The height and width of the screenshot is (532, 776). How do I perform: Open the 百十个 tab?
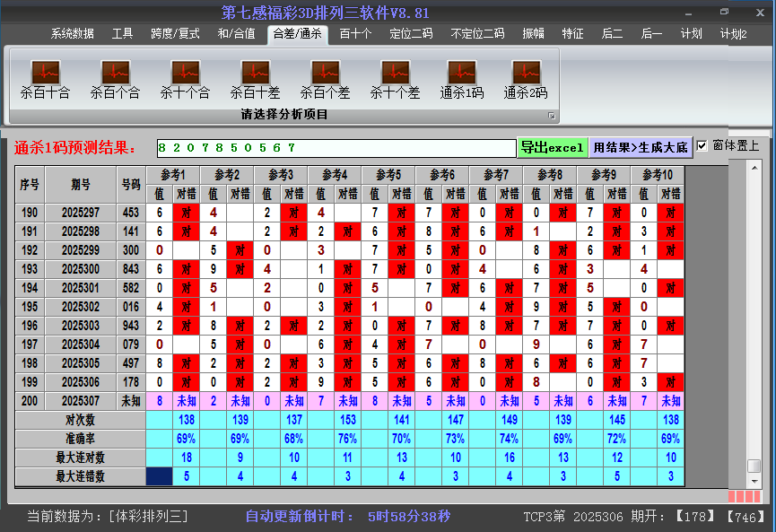point(355,34)
